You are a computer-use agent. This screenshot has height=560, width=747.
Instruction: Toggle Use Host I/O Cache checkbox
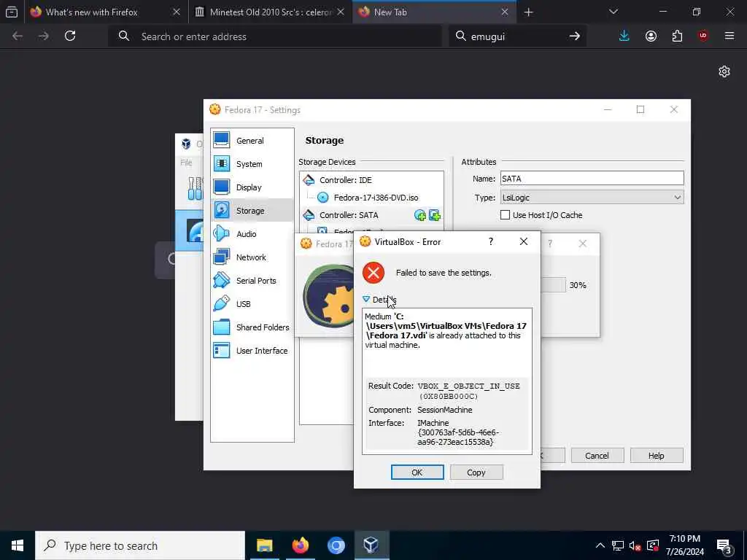[x=506, y=215]
